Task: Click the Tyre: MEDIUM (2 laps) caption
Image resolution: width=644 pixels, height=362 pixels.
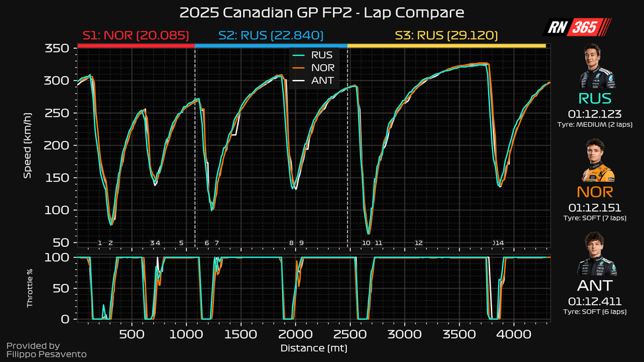Action: pos(596,124)
